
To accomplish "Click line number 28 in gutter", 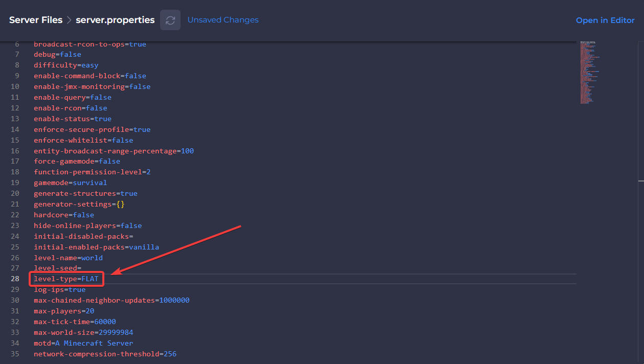I will coord(14,279).
